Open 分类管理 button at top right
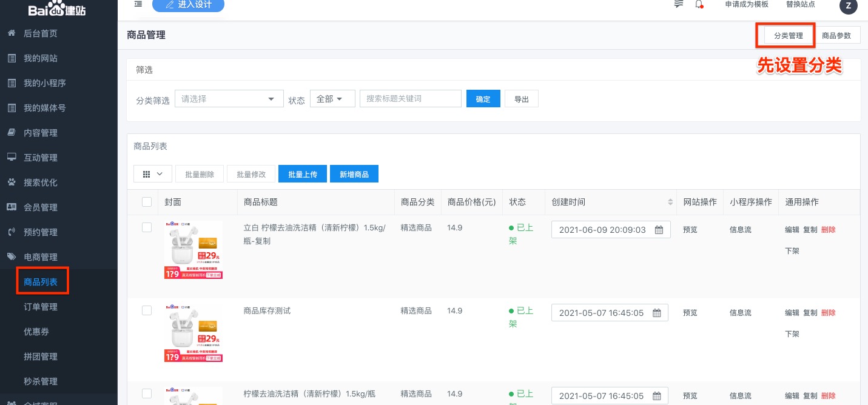 point(788,36)
